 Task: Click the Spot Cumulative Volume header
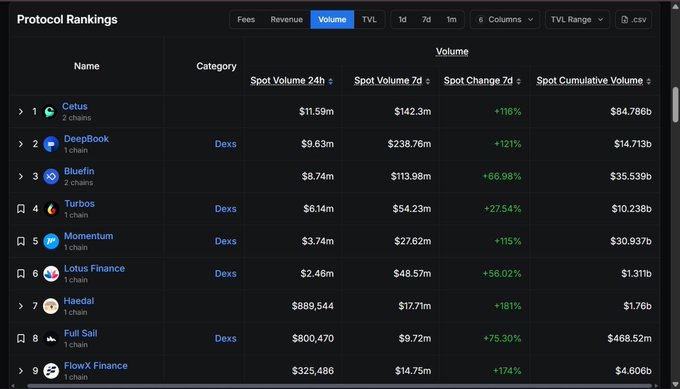pos(589,81)
